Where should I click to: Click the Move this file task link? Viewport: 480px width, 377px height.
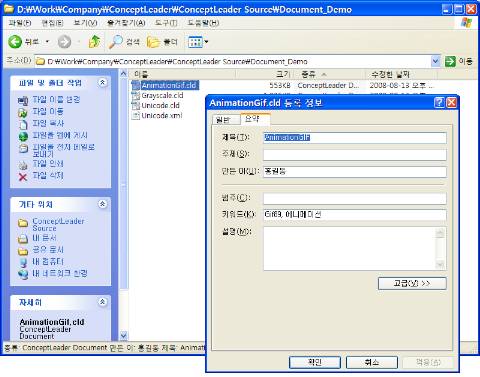[x=48, y=111]
